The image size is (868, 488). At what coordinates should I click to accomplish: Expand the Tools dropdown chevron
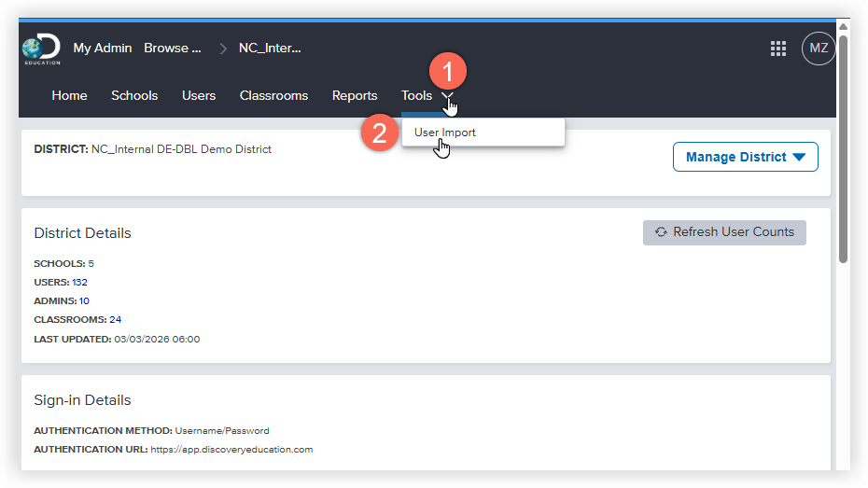coord(447,96)
